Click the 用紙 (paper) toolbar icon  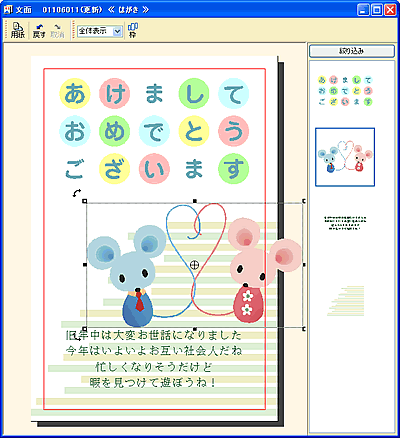click(x=18, y=30)
